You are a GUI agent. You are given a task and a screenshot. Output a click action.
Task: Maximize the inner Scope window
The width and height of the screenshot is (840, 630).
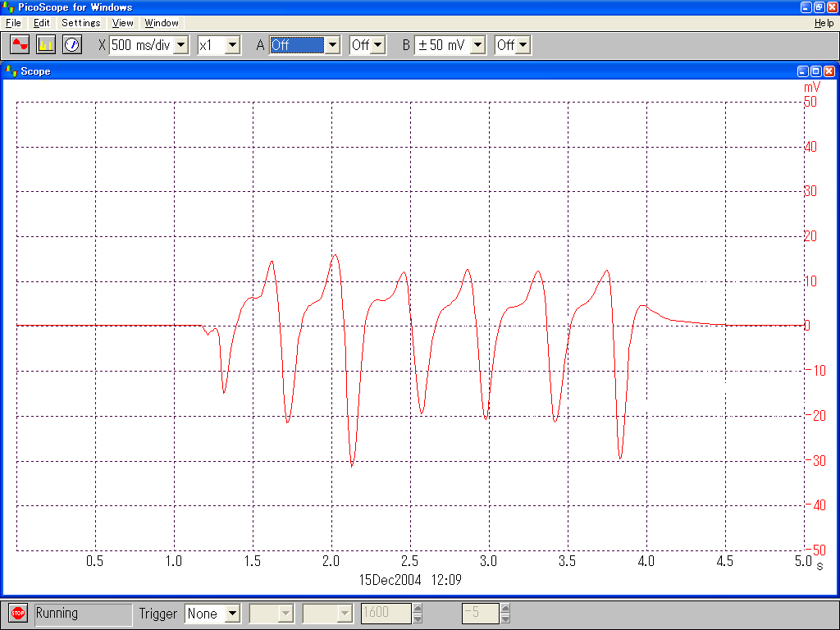pyautogui.click(x=815, y=71)
